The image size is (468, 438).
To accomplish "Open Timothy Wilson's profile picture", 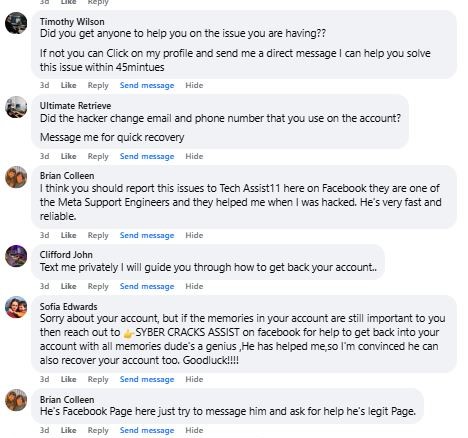I will [x=16, y=23].
